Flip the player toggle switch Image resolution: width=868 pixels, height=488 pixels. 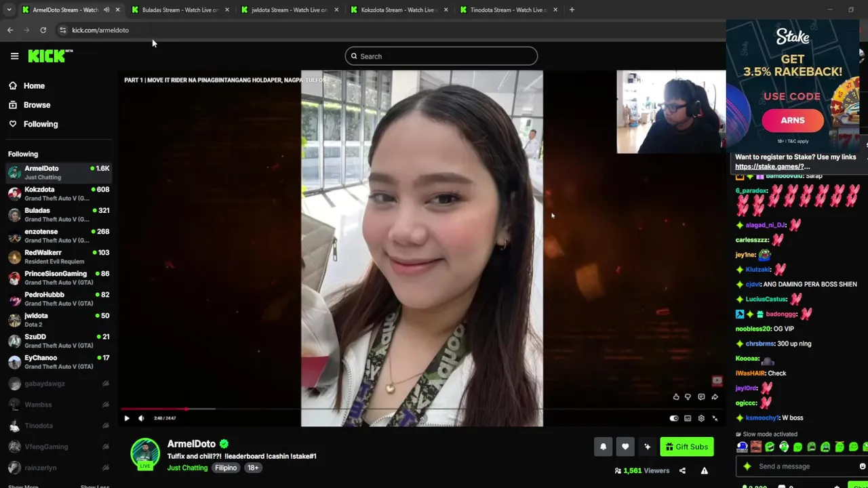coord(674,418)
